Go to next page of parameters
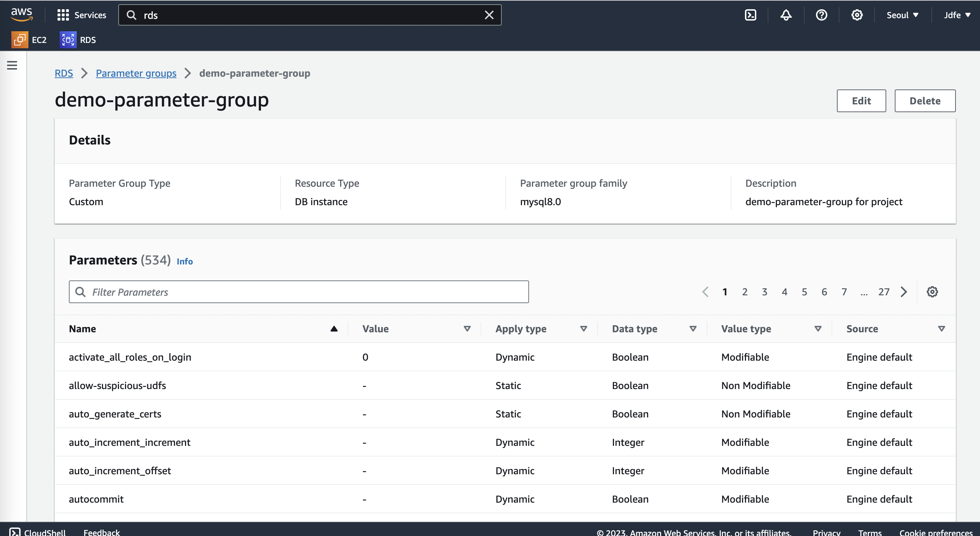 coord(904,292)
